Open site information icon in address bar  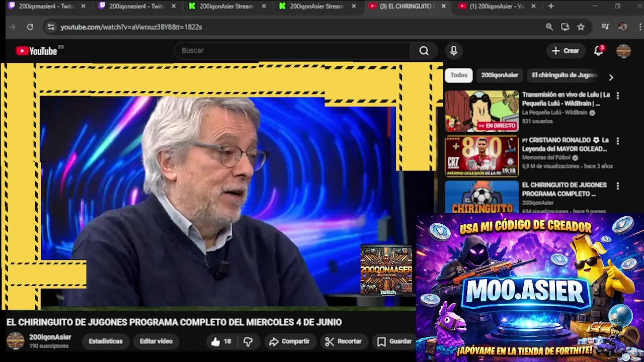(50, 27)
